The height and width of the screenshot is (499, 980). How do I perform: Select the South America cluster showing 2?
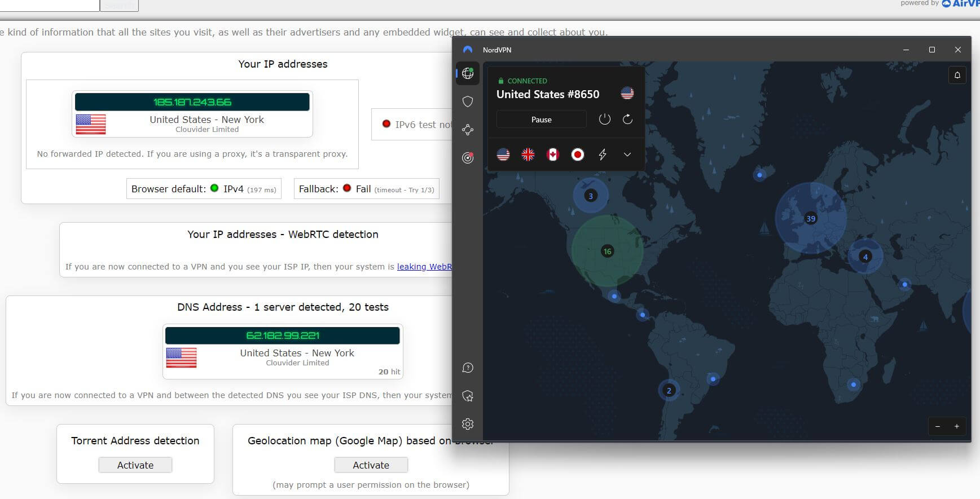click(669, 390)
